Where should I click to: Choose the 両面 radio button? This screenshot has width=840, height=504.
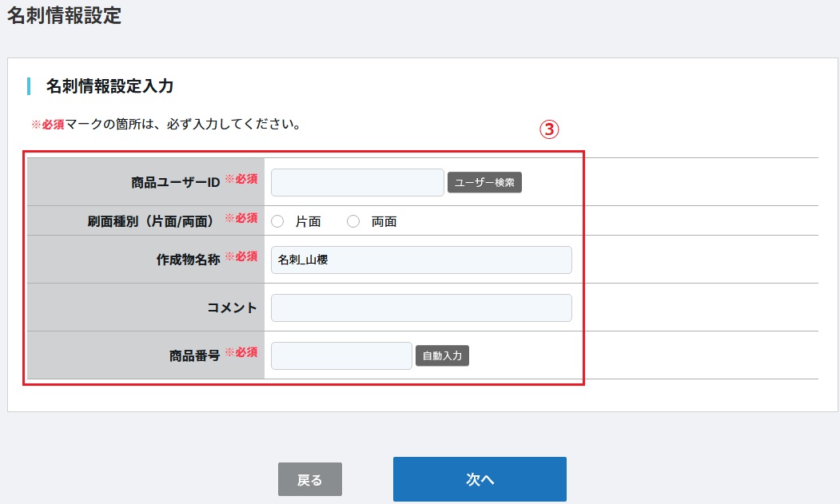[x=353, y=222]
